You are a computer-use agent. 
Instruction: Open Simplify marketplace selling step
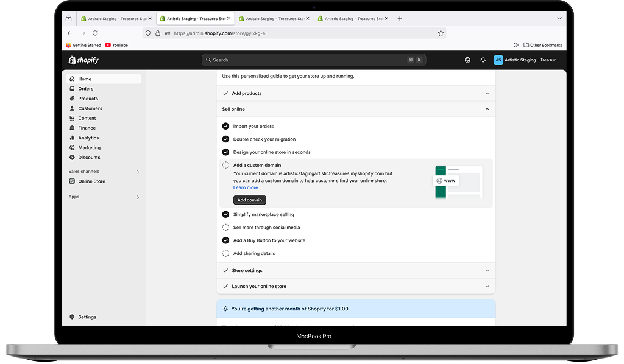click(x=263, y=215)
